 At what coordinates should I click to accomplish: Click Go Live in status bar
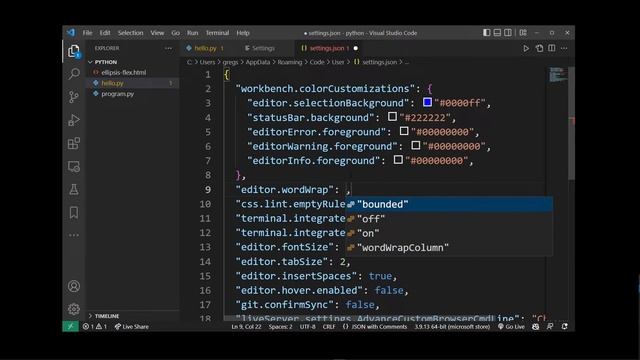tap(511, 327)
